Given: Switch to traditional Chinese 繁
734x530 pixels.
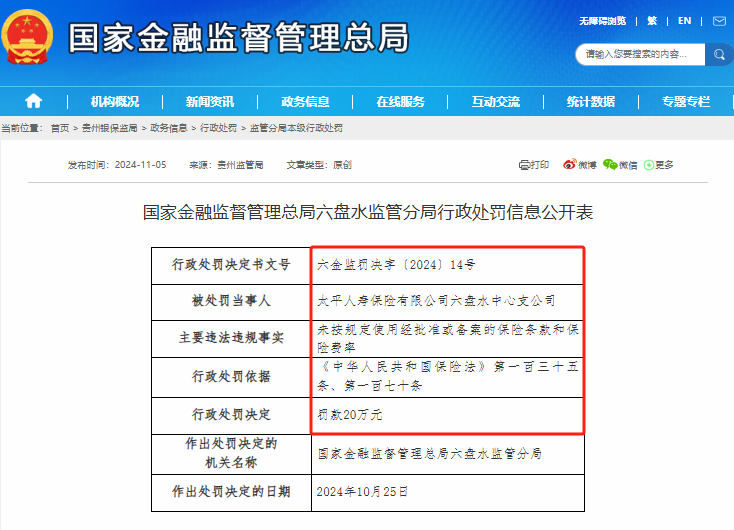Looking at the screenshot, I should pos(652,21).
